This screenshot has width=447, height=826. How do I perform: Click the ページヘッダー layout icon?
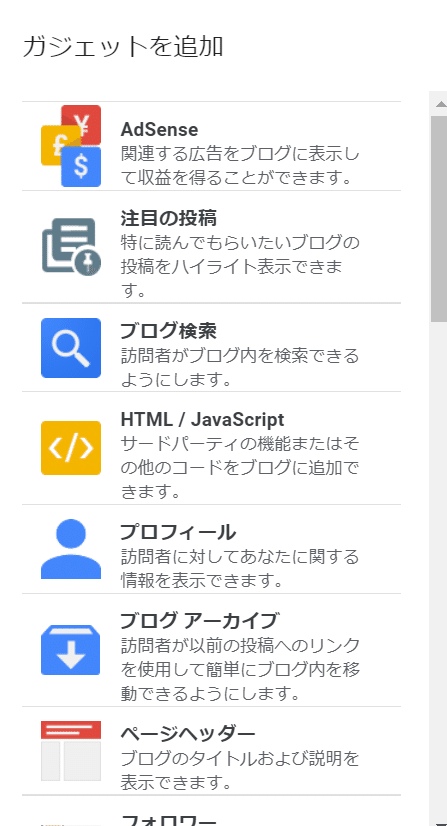(x=71, y=751)
